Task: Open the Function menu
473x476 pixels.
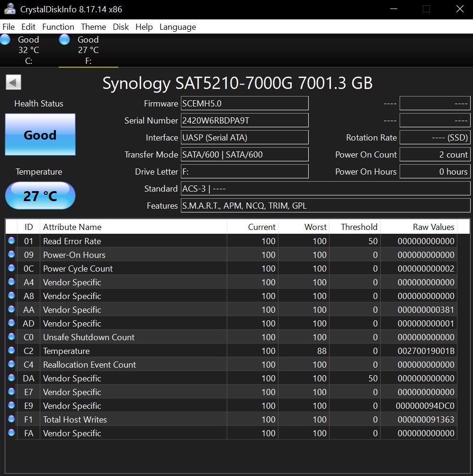Action: click(x=58, y=26)
